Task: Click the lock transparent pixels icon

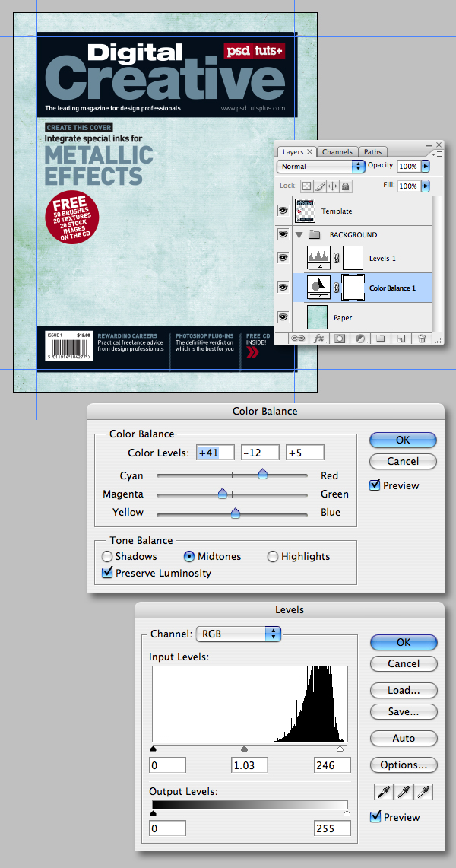Action: click(306, 186)
